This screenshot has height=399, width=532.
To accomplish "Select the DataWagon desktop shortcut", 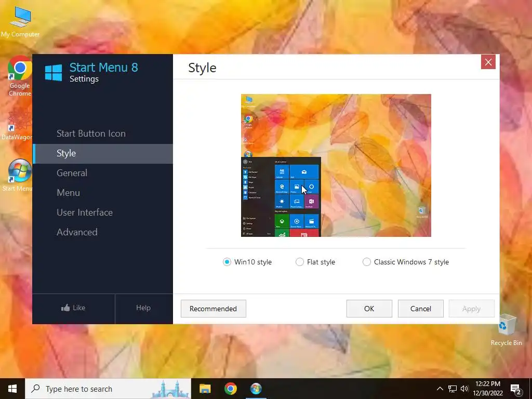I will point(17,125).
